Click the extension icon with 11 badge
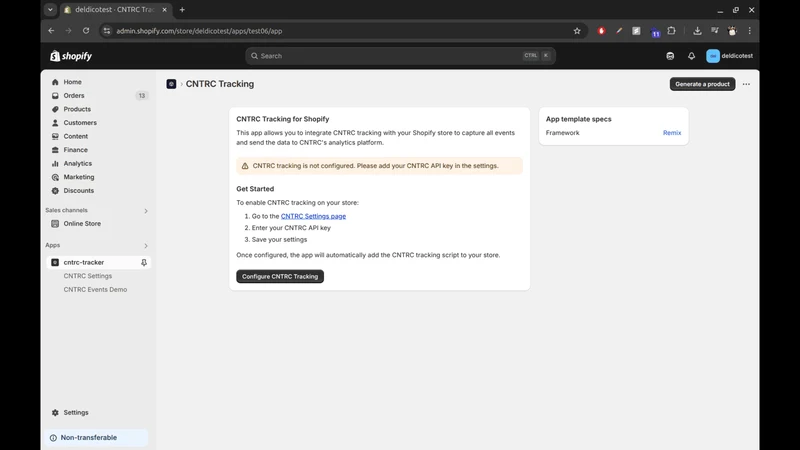This screenshot has height=450, width=800. pos(655,32)
